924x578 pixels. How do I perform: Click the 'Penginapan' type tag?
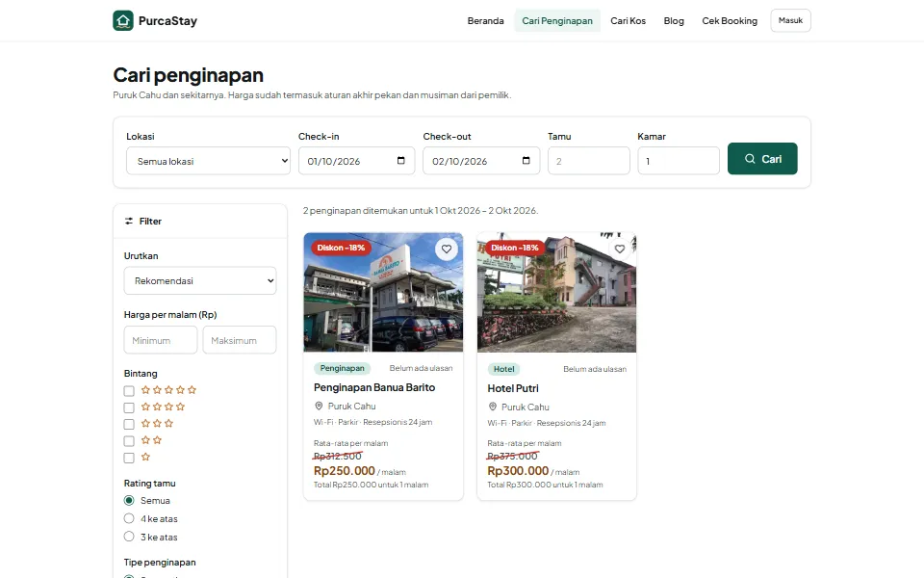coord(343,368)
